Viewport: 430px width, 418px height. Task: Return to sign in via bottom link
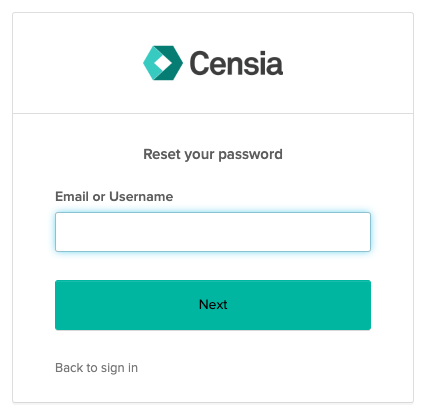click(96, 368)
